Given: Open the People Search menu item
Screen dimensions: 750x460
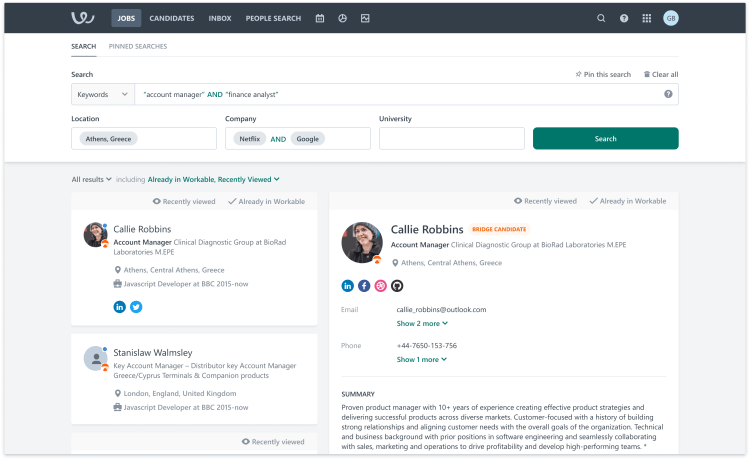Looking at the screenshot, I should coord(274,18).
